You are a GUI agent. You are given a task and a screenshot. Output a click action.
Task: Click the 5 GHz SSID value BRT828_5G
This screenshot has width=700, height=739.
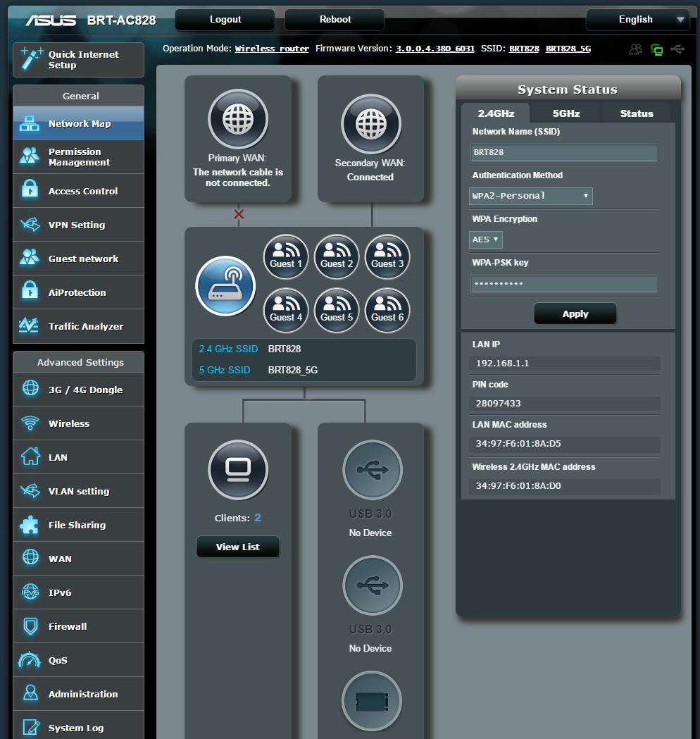[x=292, y=370]
